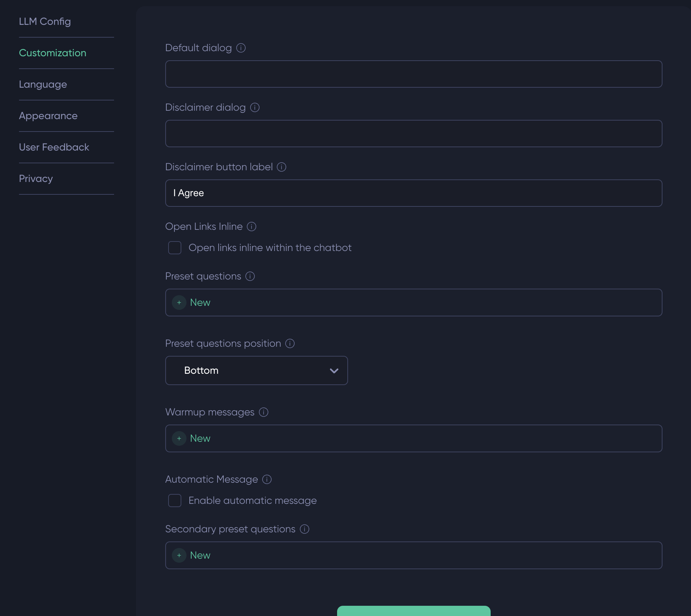Focus the Default dialog input field
Image resolution: width=691 pixels, height=616 pixels.
(x=414, y=74)
